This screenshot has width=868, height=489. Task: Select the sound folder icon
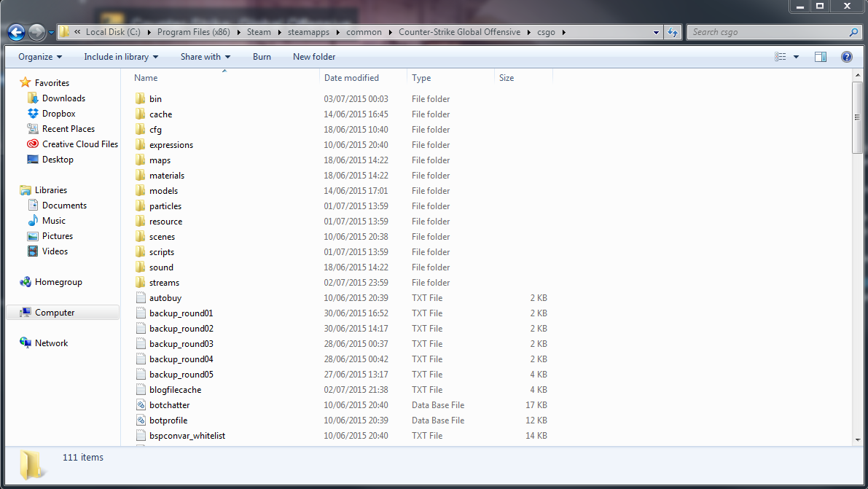click(141, 267)
